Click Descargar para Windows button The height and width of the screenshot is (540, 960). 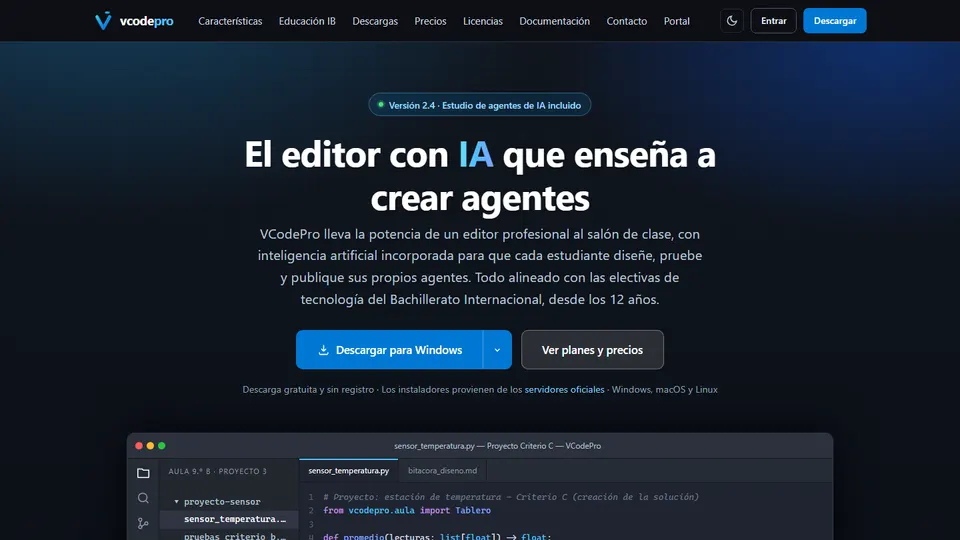pos(389,350)
